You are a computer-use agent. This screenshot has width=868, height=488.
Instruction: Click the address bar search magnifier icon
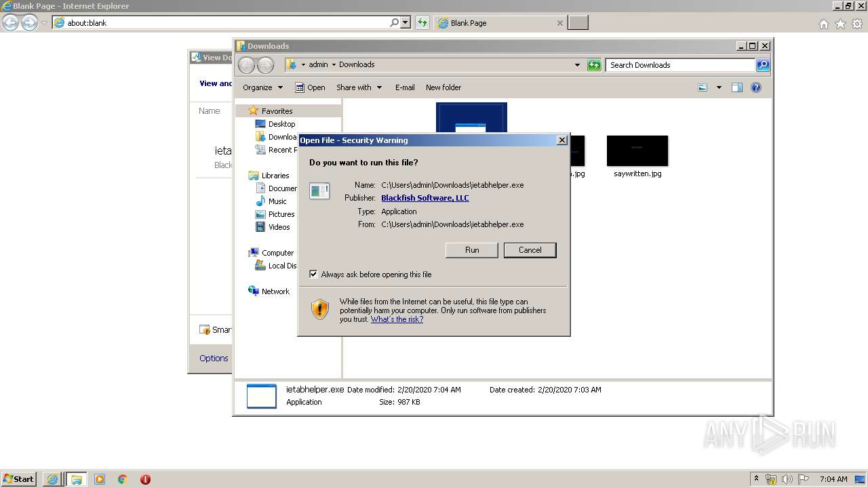tap(394, 22)
